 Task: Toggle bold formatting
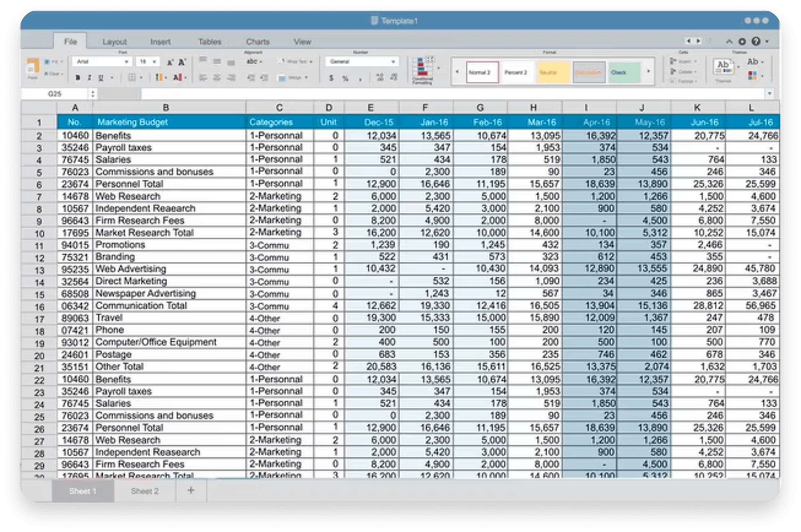click(78, 77)
